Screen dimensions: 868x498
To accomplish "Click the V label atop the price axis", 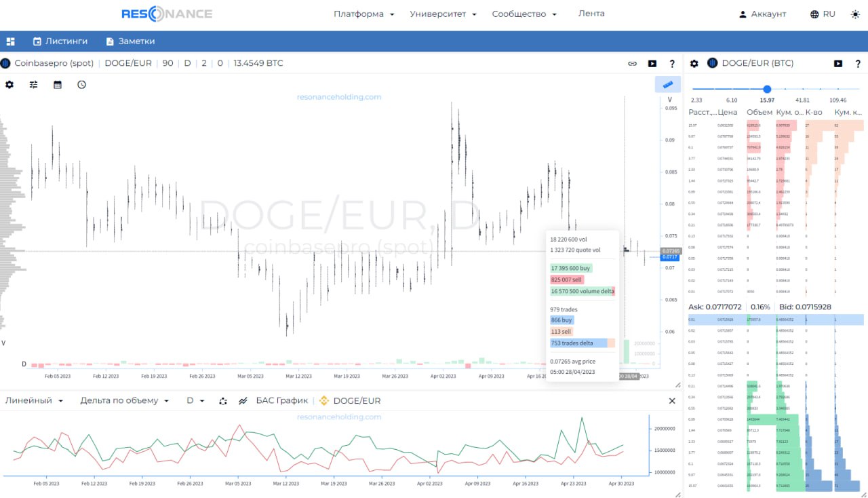I will 669,100.
